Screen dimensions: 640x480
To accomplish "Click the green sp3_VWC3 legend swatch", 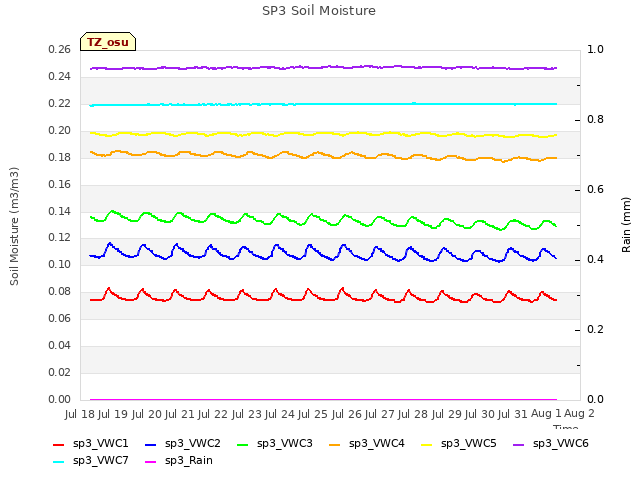I will (243, 445).
